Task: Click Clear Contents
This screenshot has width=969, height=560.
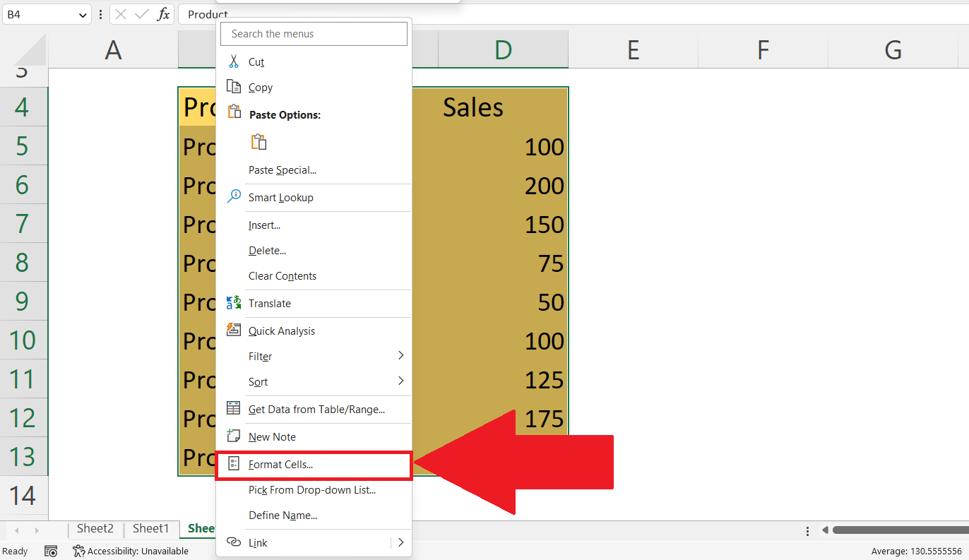Action: (x=280, y=275)
